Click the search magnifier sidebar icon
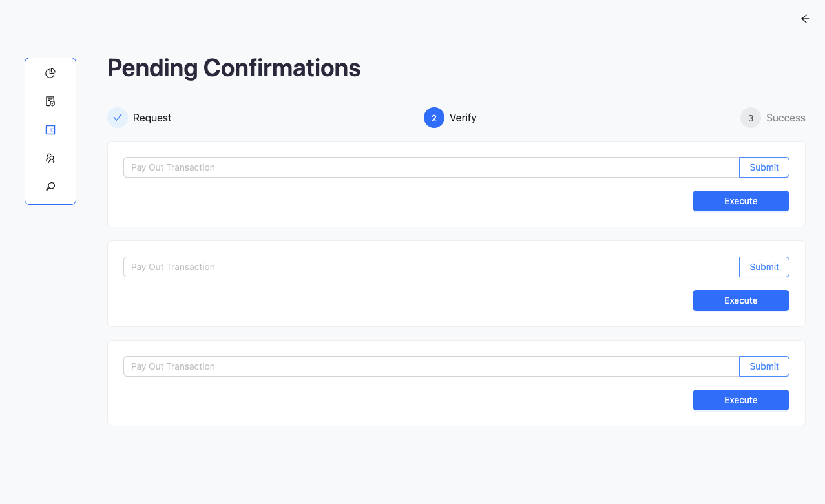This screenshot has height=504, width=825. pos(50,187)
